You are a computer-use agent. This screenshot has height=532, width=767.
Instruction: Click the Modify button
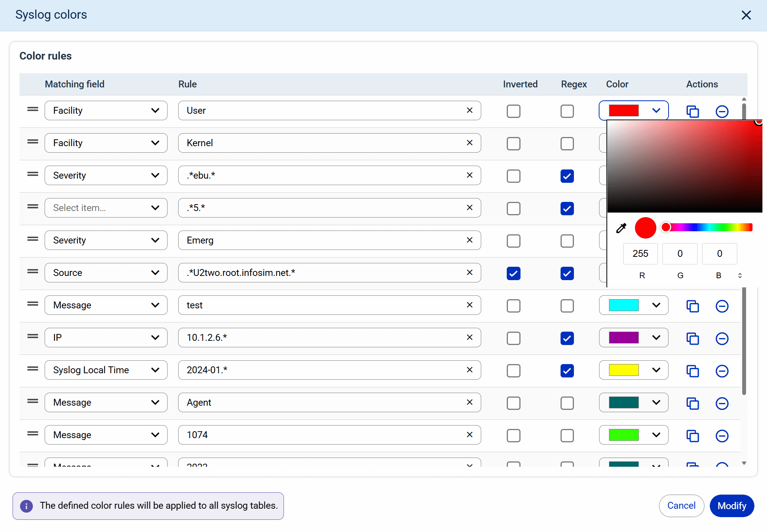tap(732, 506)
